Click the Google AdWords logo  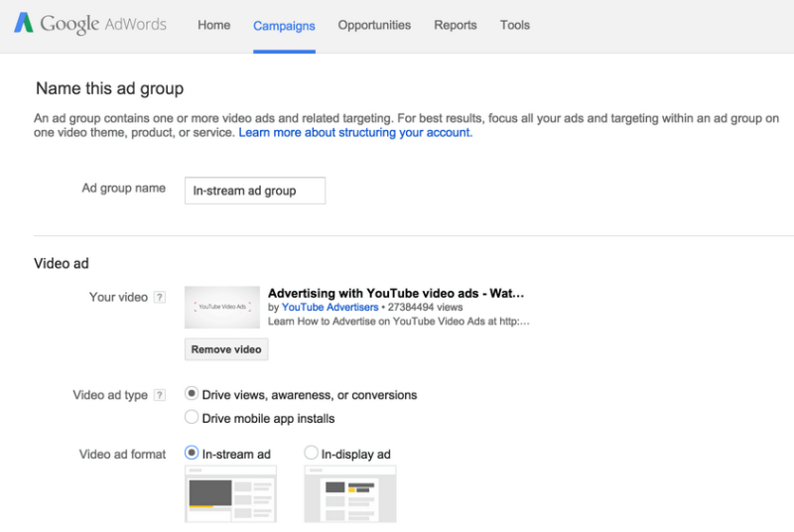pos(89,25)
